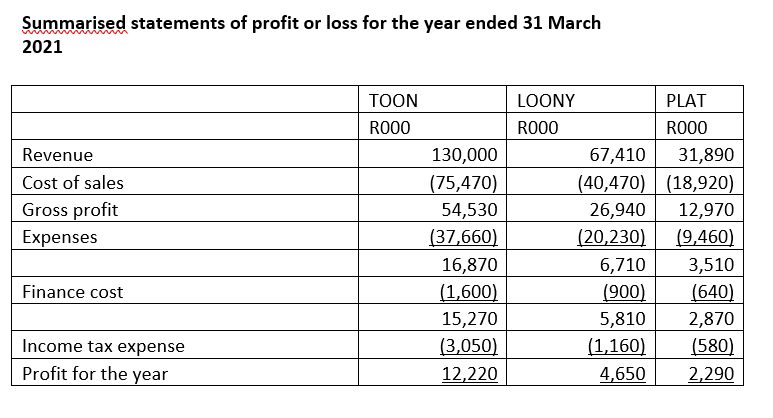This screenshot has height=418, width=773.
Task: Click the Expenses row label
Action: 60,237
